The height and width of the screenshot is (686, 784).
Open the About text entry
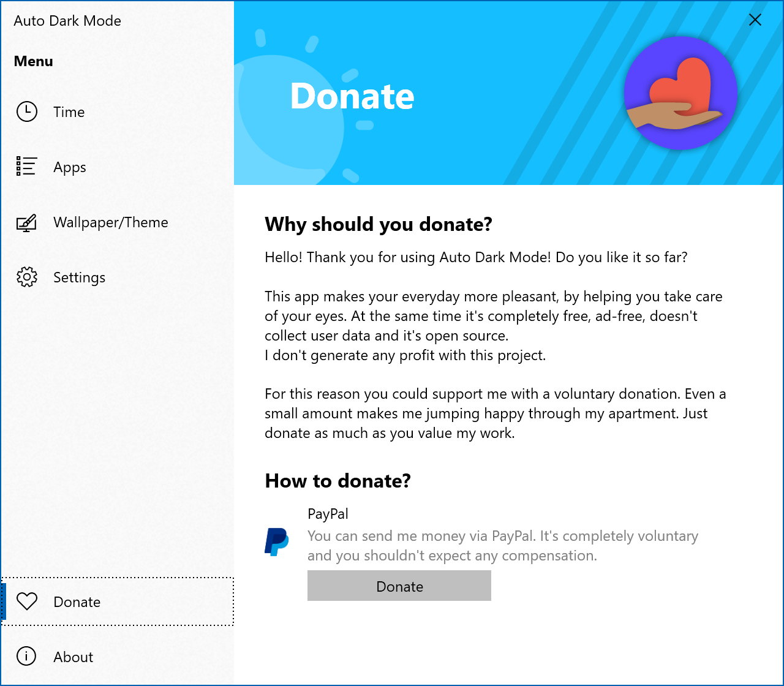73,657
